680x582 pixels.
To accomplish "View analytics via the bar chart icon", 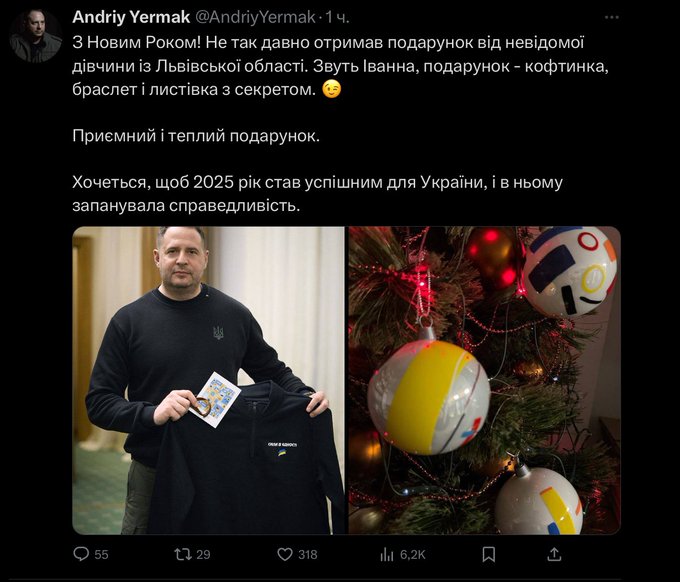I will (x=386, y=554).
